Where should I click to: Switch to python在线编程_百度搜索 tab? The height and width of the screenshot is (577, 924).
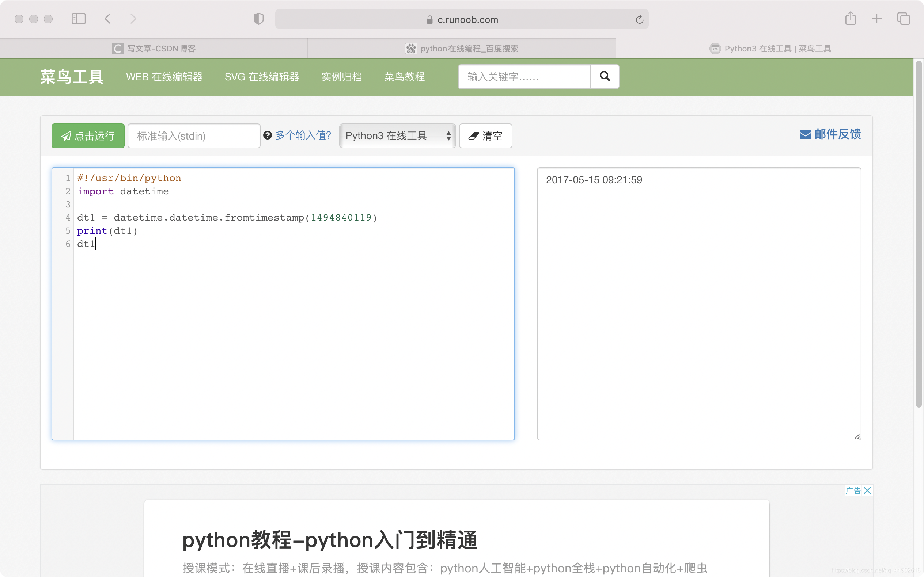click(461, 49)
